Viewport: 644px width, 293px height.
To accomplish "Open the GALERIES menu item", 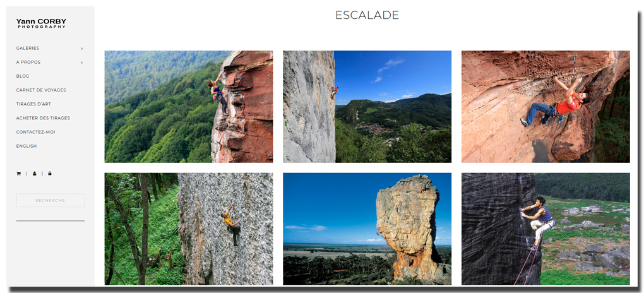I will (28, 48).
